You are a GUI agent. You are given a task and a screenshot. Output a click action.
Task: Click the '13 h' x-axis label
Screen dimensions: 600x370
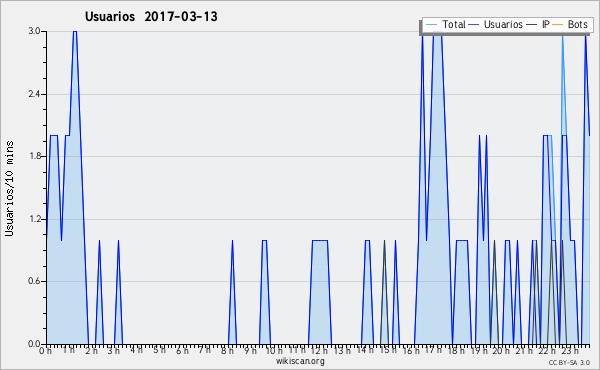[x=342, y=351]
